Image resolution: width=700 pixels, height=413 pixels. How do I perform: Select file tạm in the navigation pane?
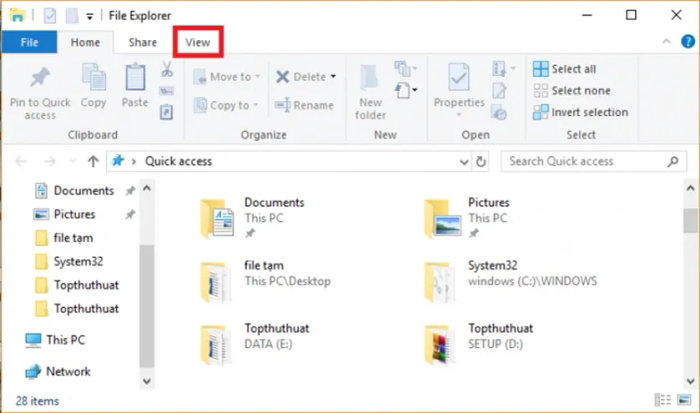click(64, 238)
